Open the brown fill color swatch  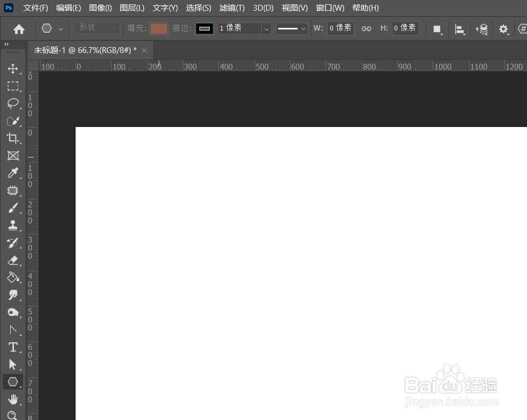(x=159, y=28)
